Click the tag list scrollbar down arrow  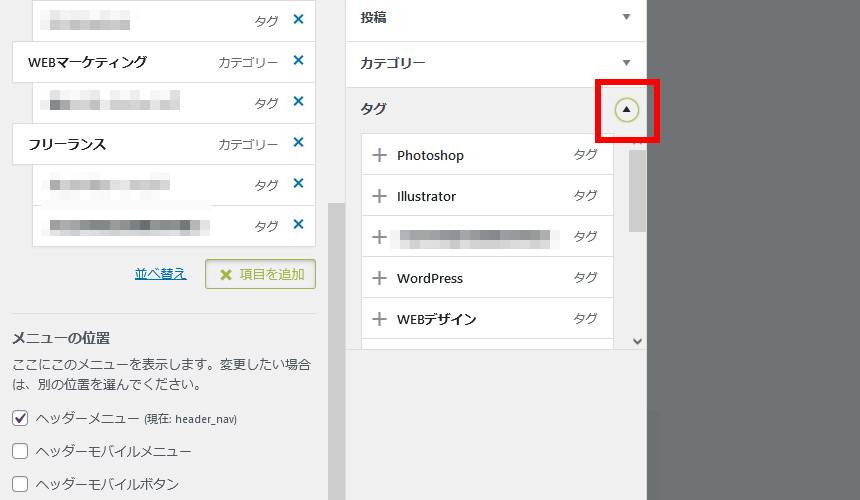[638, 341]
